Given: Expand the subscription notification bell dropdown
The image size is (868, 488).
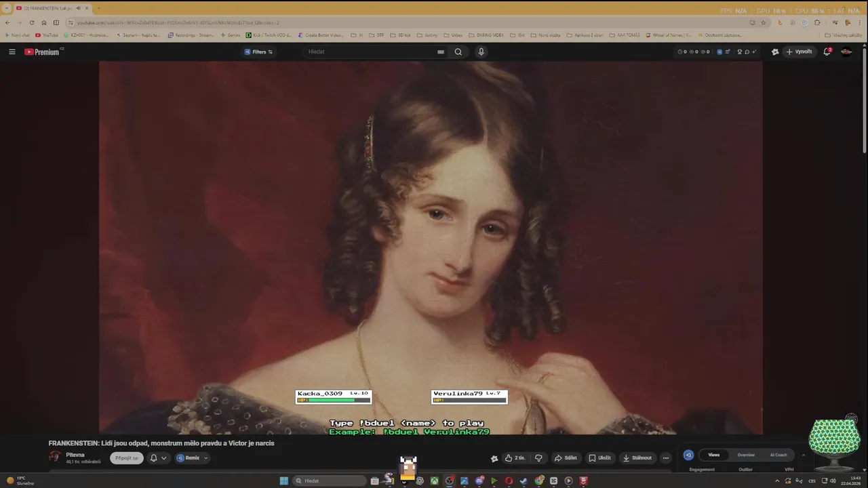Looking at the screenshot, I should point(158,458).
